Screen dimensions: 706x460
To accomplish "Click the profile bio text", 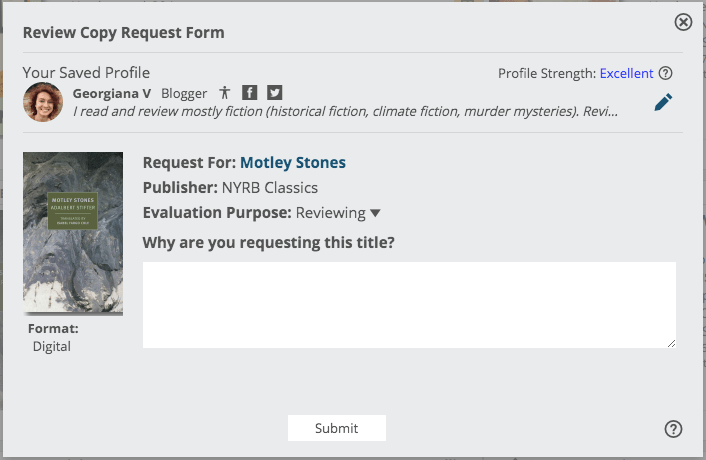I will click(x=345, y=111).
